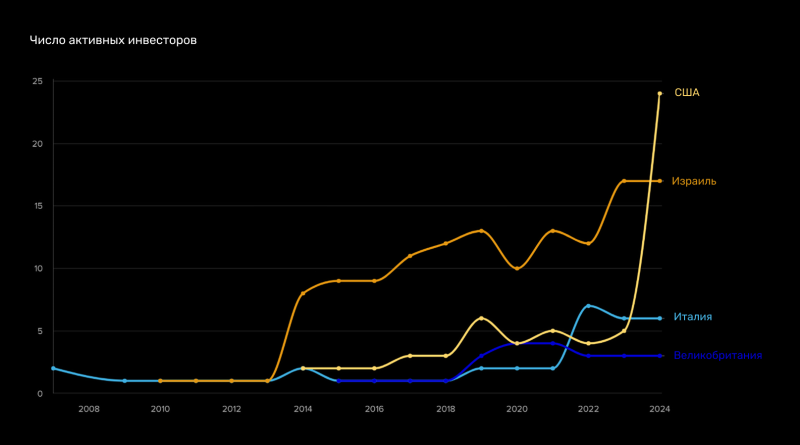Click the 10 value on y-axis

(x=37, y=268)
